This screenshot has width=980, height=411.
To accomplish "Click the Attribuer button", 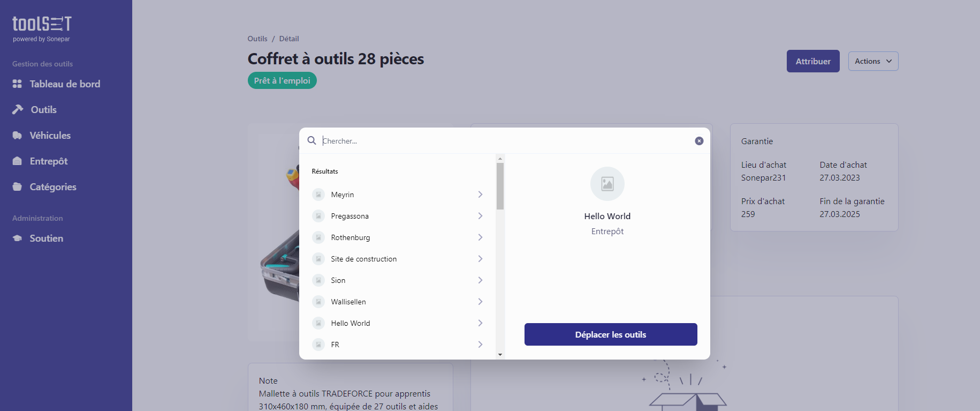I will pos(813,61).
